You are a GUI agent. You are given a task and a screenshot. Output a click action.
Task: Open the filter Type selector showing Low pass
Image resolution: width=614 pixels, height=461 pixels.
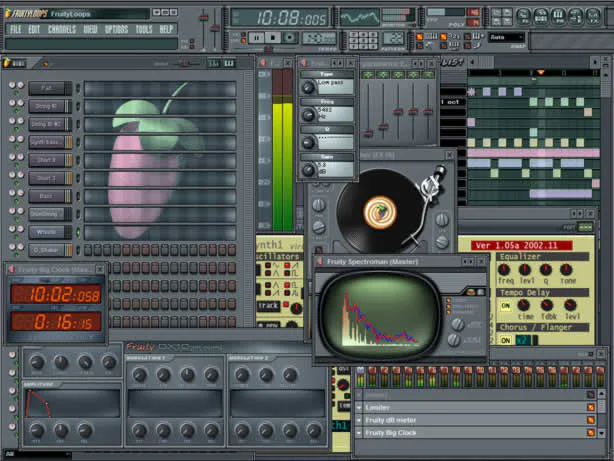tap(336, 87)
